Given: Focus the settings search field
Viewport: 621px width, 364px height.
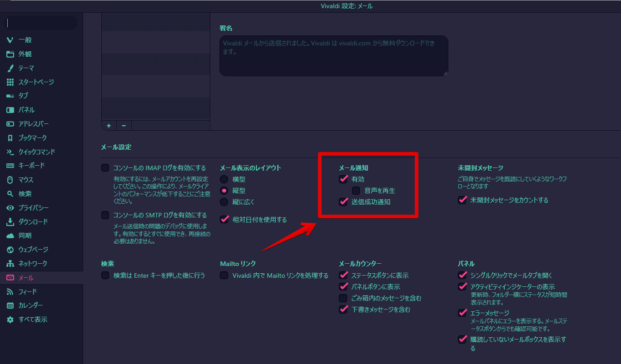Looking at the screenshot, I should [41, 23].
